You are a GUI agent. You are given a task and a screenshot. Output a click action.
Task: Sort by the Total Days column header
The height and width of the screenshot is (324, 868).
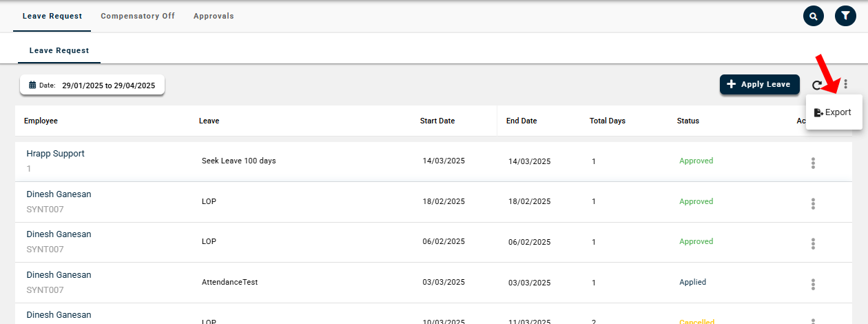click(607, 121)
